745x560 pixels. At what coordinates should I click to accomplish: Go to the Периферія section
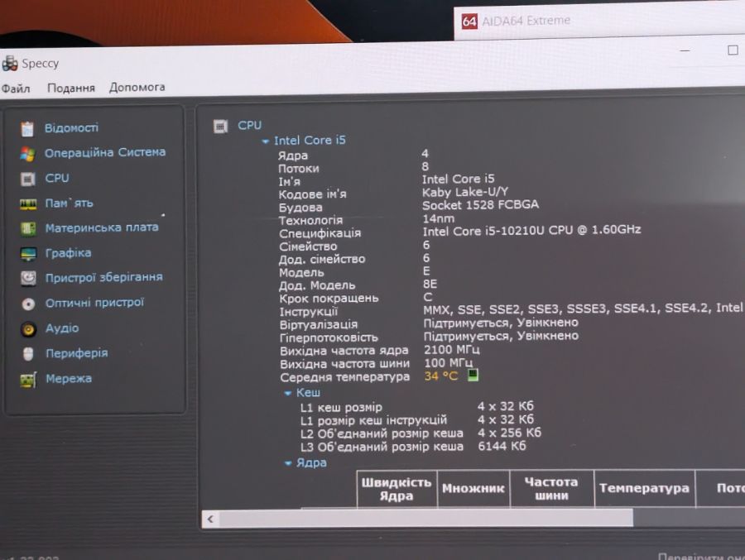pyautogui.click(x=76, y=353)
